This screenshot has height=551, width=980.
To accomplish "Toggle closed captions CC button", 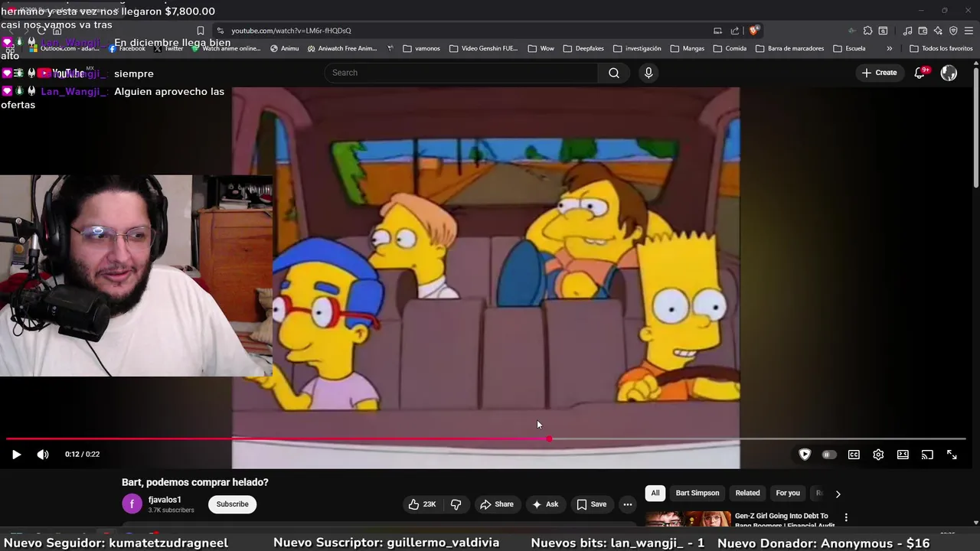I will 854,455.
